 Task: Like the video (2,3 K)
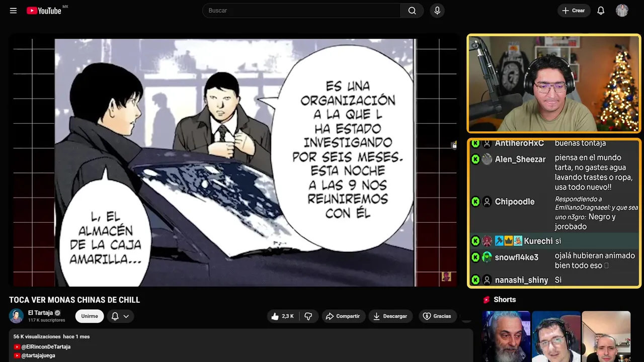pyautogui.click(x=282, y=316)
